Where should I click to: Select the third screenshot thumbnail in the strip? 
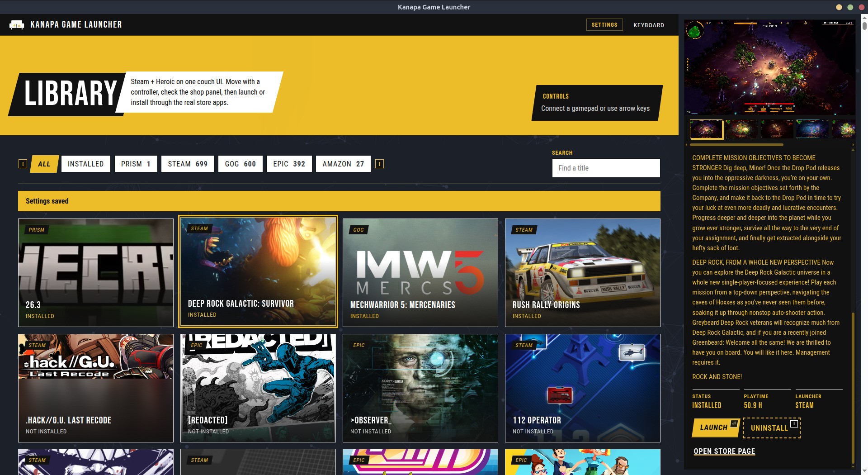[x=777, y=129]
